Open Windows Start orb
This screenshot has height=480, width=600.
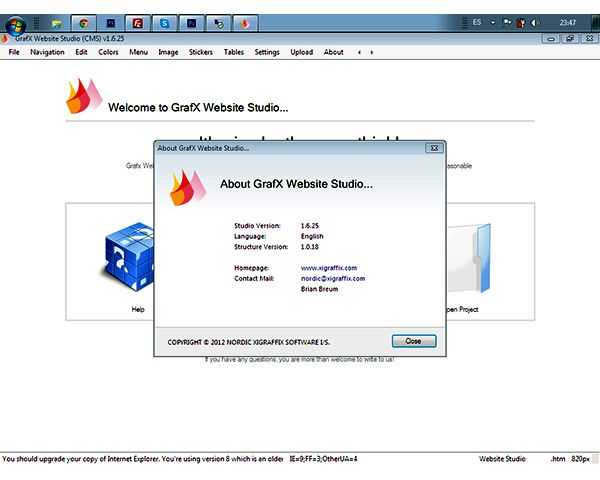point(16,25)
